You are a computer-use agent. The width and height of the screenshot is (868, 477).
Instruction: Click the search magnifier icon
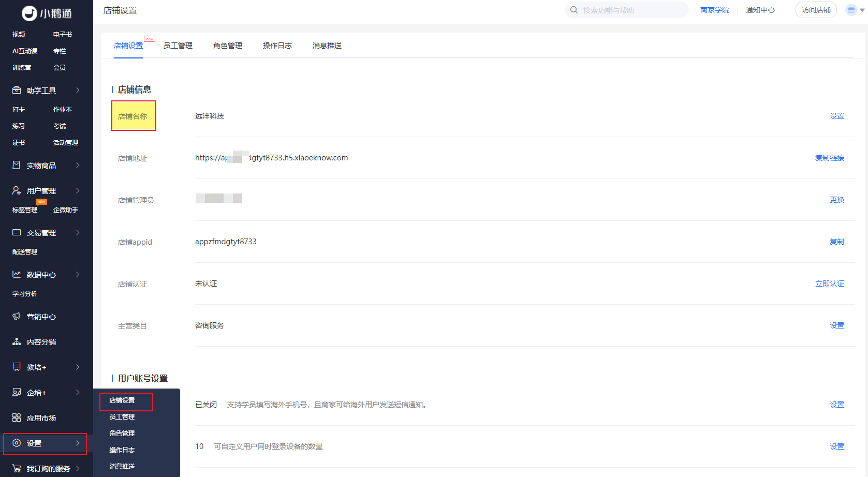tap(574, 10)
